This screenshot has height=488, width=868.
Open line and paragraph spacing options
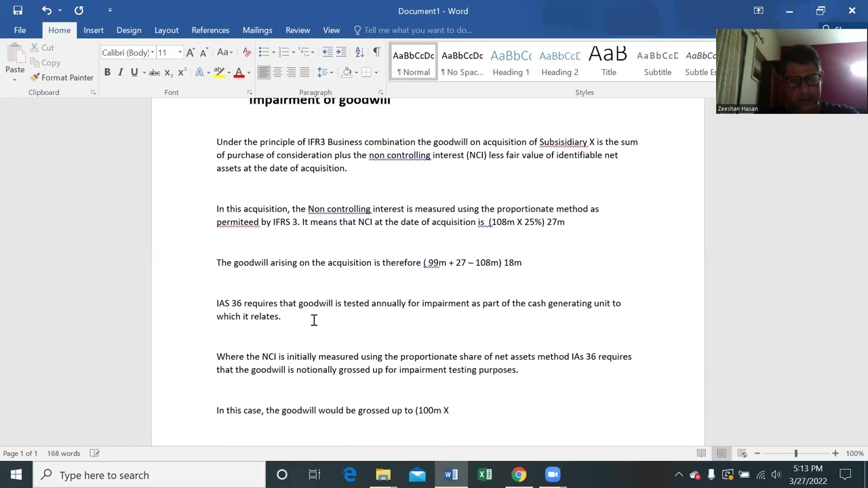pos(324,73)
